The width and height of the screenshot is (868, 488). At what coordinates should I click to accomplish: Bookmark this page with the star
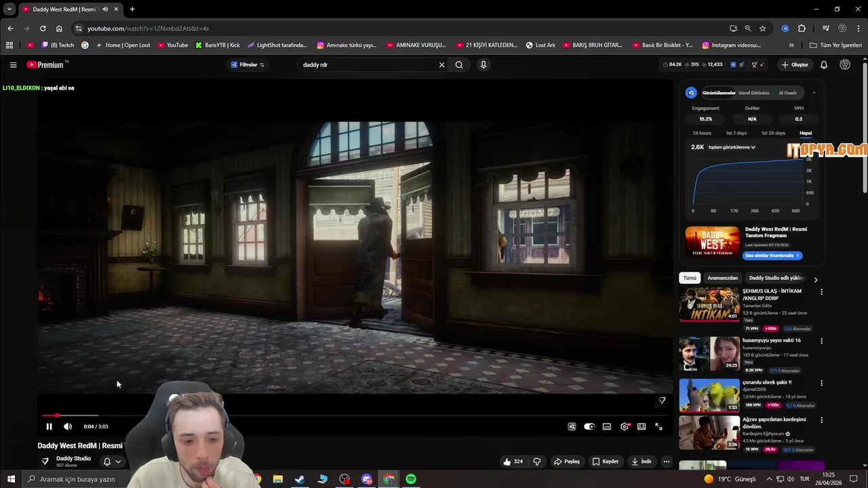pos(763,28)
